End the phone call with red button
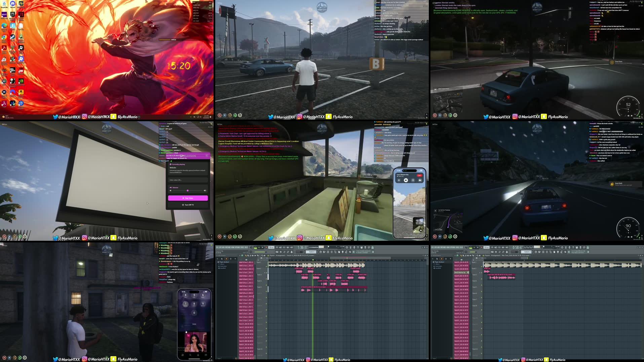644x362 pixels. 419,175
